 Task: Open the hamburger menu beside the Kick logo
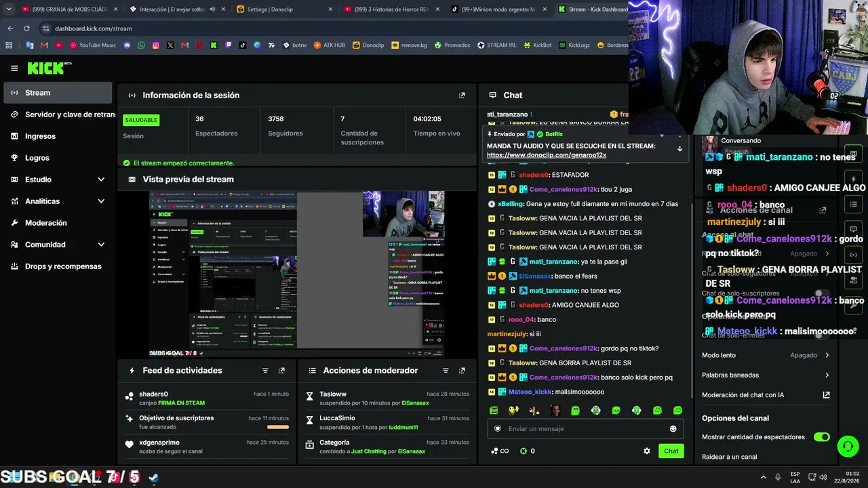pos(14,68)
